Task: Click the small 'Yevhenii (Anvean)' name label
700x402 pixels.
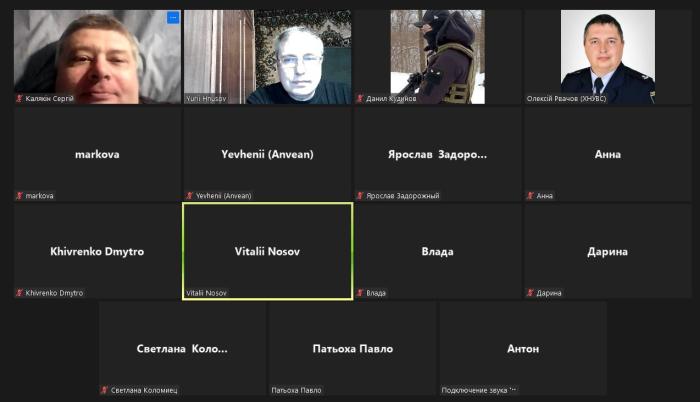Action: pyautogui.click(x=224, y=196)
